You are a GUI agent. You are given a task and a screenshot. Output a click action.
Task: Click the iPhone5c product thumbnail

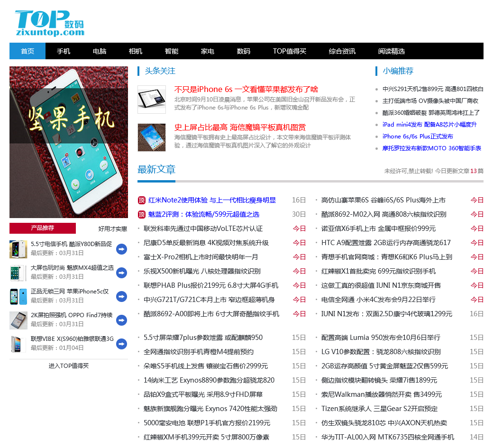pos(18,296)
